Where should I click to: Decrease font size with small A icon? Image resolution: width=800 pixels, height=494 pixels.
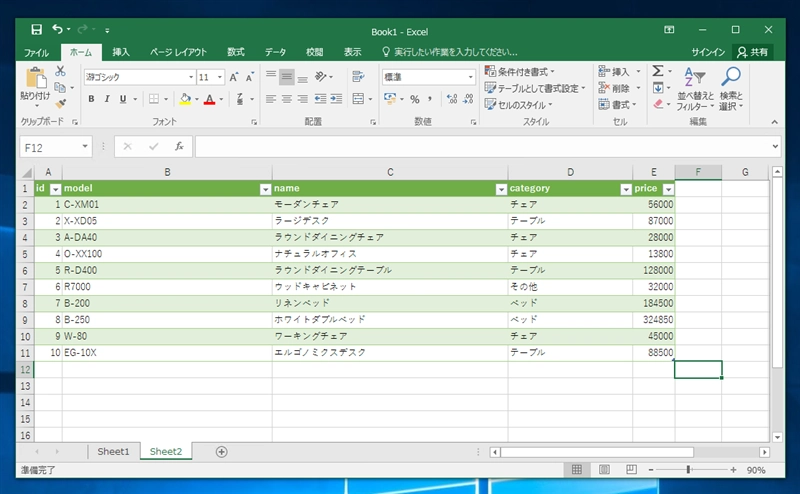(249, 77)
